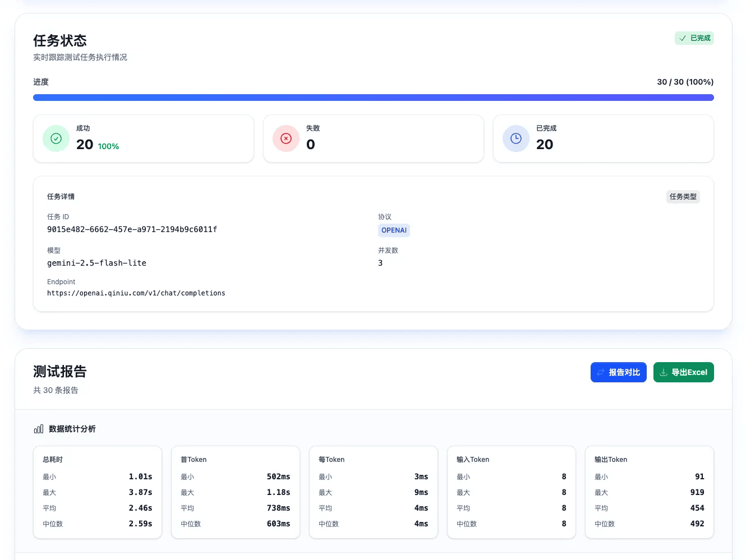The image size is (746, 560).
Task: Click the swap arrows icon in 报告对比
Action: (601, 372)
